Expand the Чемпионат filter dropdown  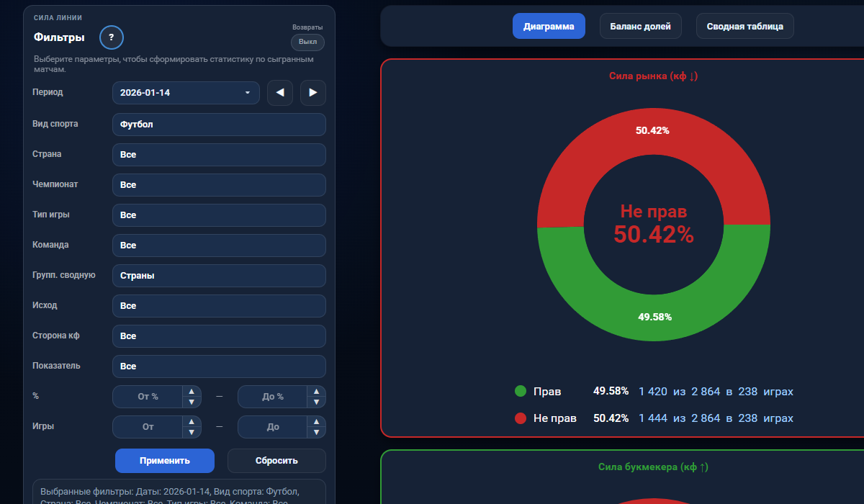[x=219, y=185]
